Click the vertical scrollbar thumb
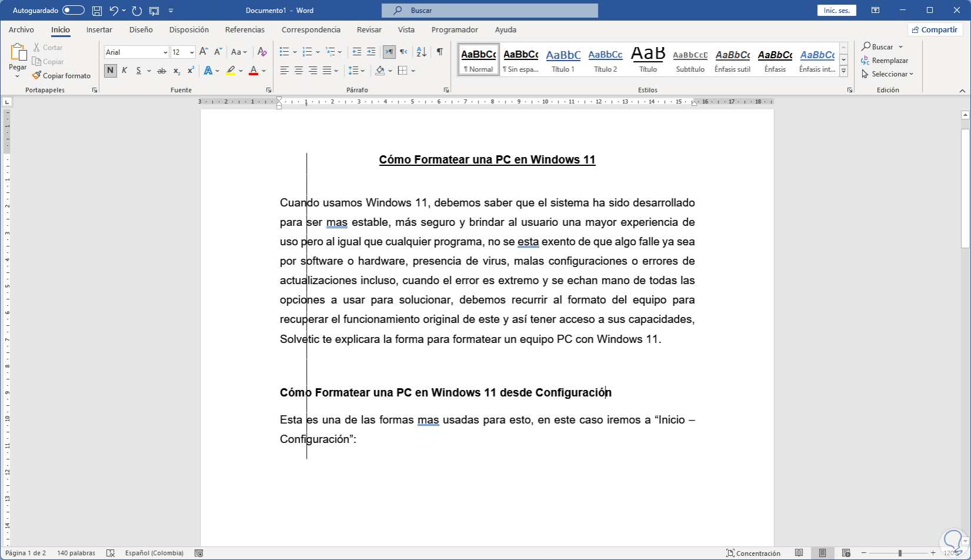 (965, 188)
